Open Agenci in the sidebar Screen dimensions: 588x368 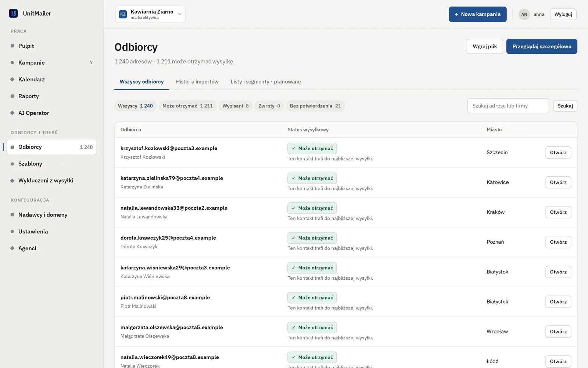51,248
